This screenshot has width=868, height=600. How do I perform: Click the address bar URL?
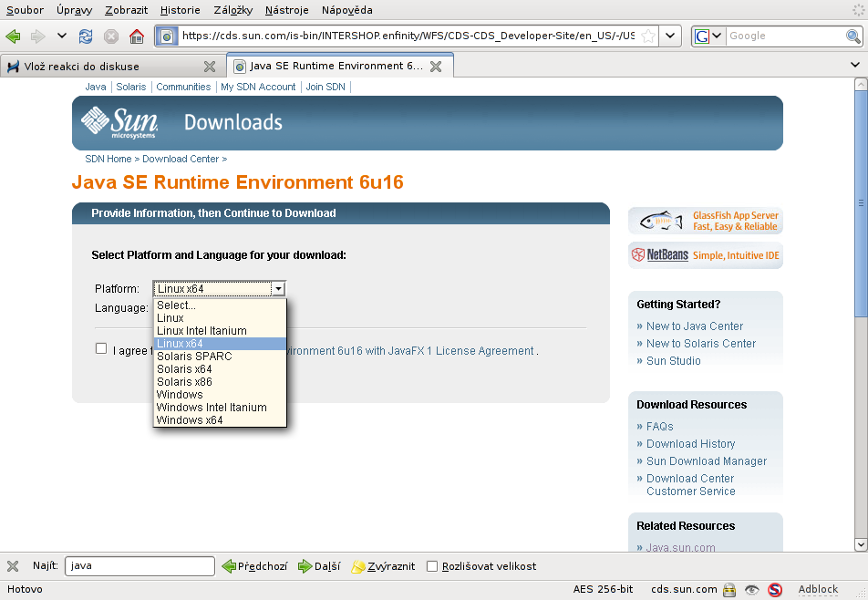(408, 36)
